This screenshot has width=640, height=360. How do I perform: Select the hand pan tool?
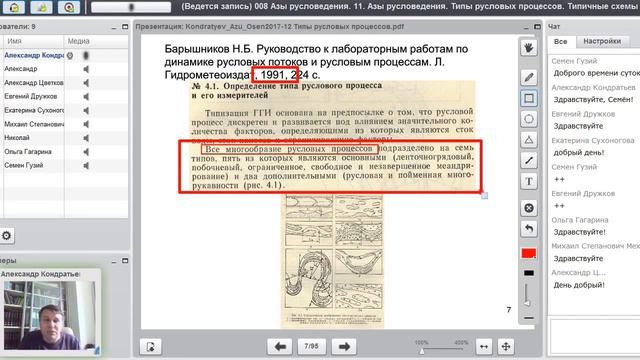click(529, 48)
